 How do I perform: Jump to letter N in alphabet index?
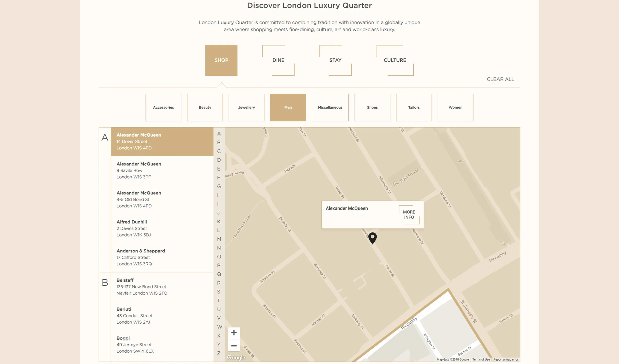(x=219, y=248)
